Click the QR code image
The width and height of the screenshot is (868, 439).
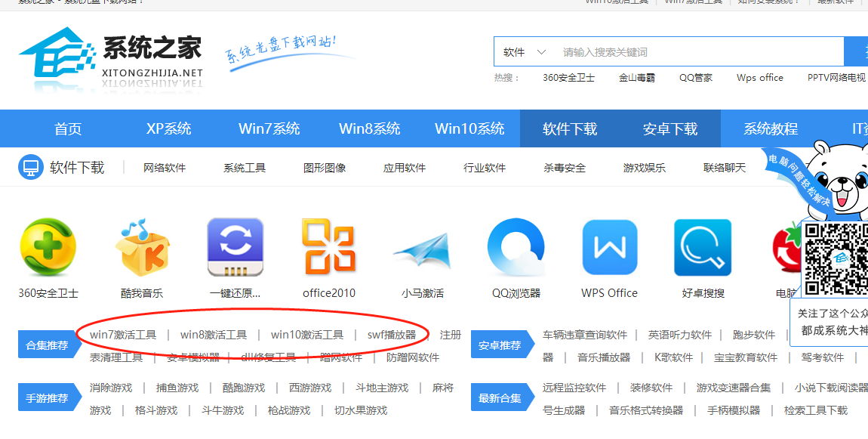coord(836,259)
